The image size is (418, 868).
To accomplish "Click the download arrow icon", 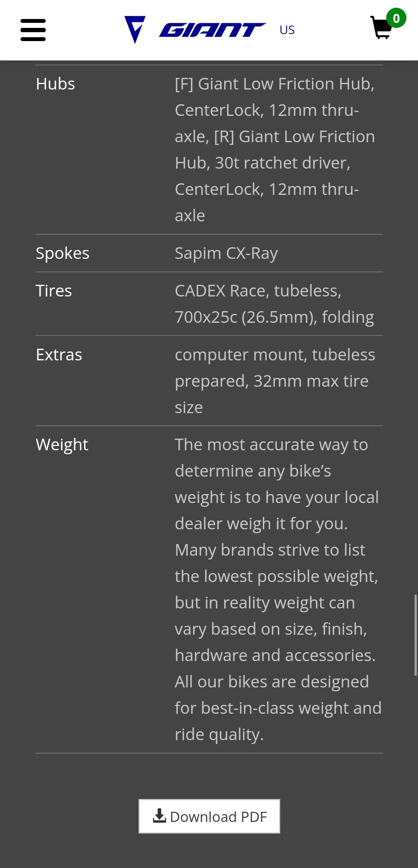I will pos(159,816).
